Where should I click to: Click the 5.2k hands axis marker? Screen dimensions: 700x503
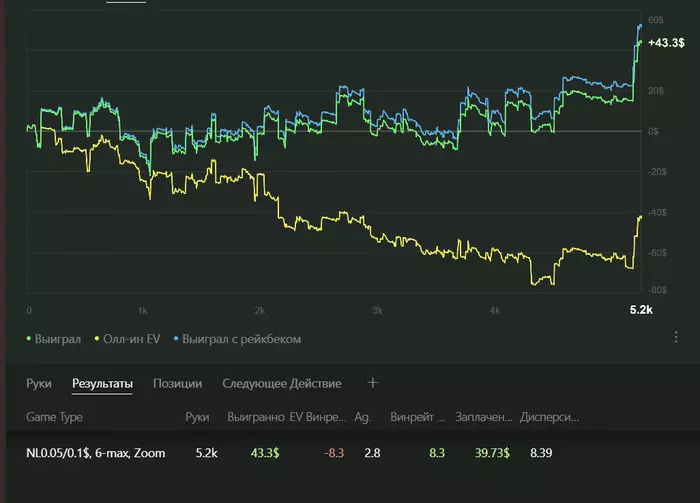pyautogui.click(x=640, y=310)
